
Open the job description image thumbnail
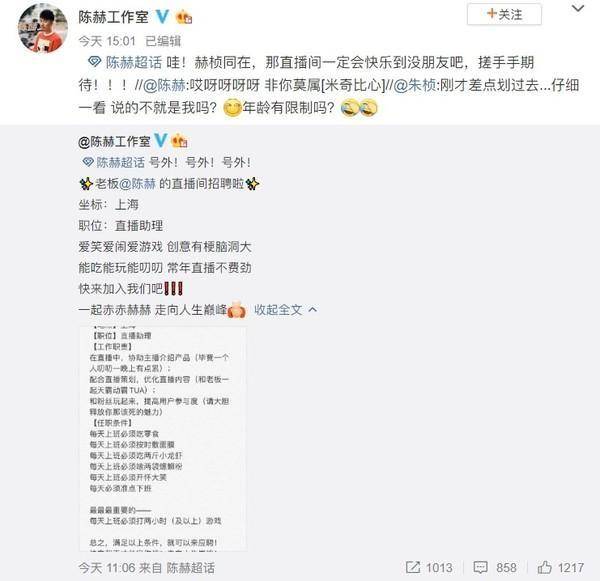click(x=163, y=439)
